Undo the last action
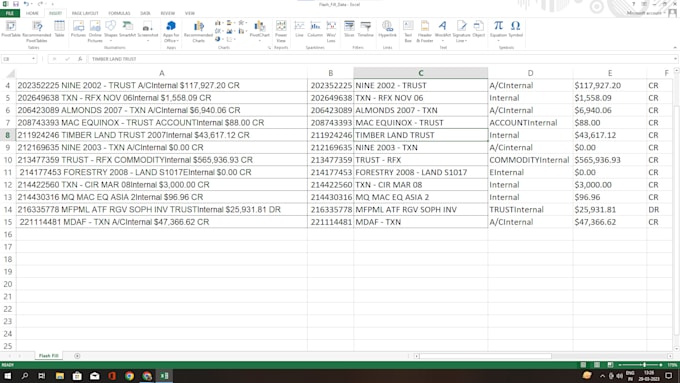 point(26,4)
